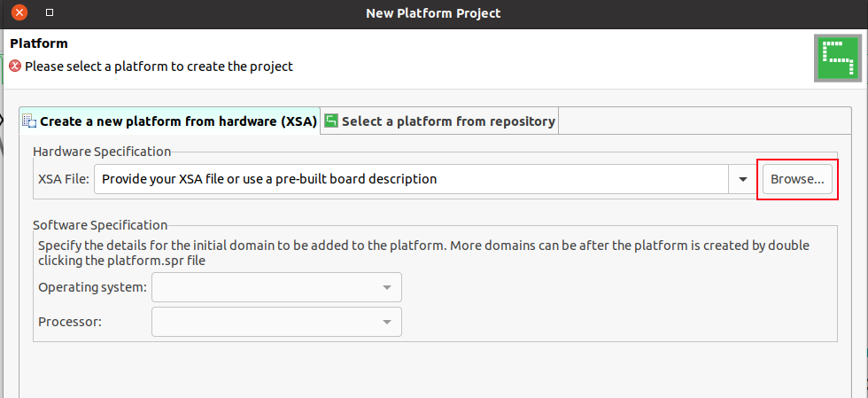Maximize the dialog using the square window button
This screenshot has height=398, width=868.
[50, 12]
